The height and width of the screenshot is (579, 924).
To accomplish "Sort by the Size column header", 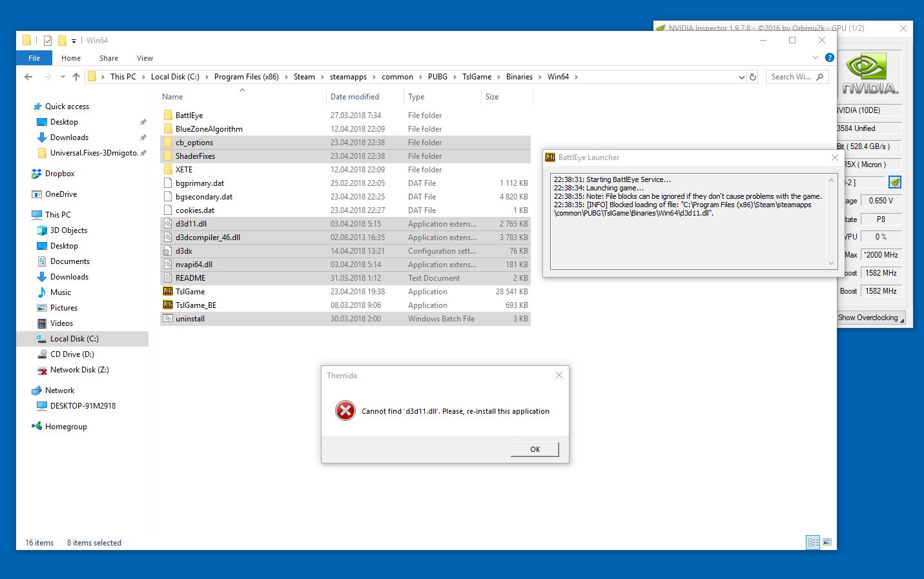I will (x=507, y=97).
